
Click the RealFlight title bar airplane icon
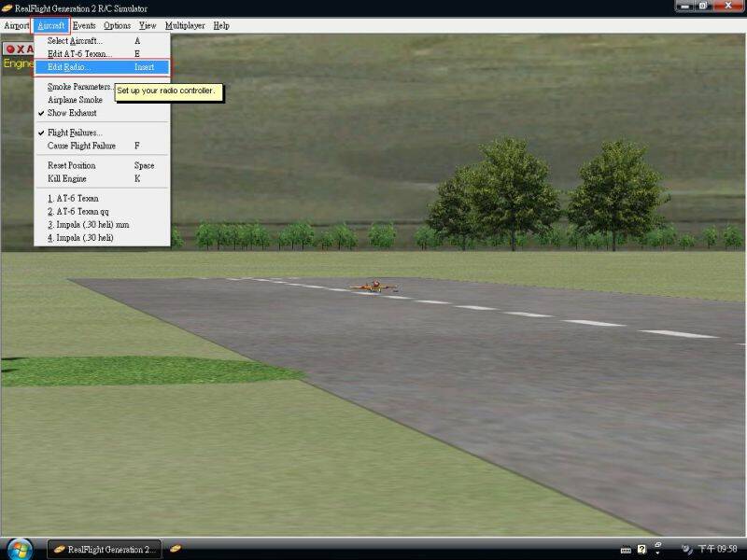pyautogui.click(x=7, y=8)
